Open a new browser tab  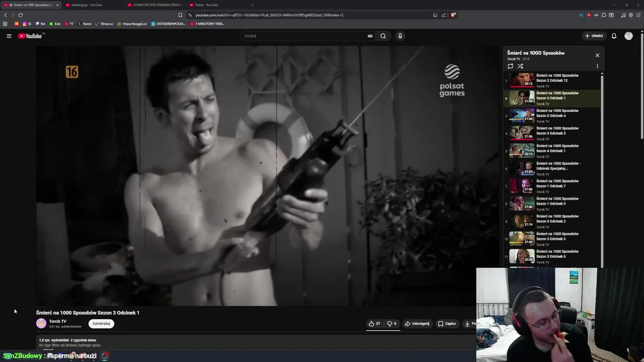point(253,5)
